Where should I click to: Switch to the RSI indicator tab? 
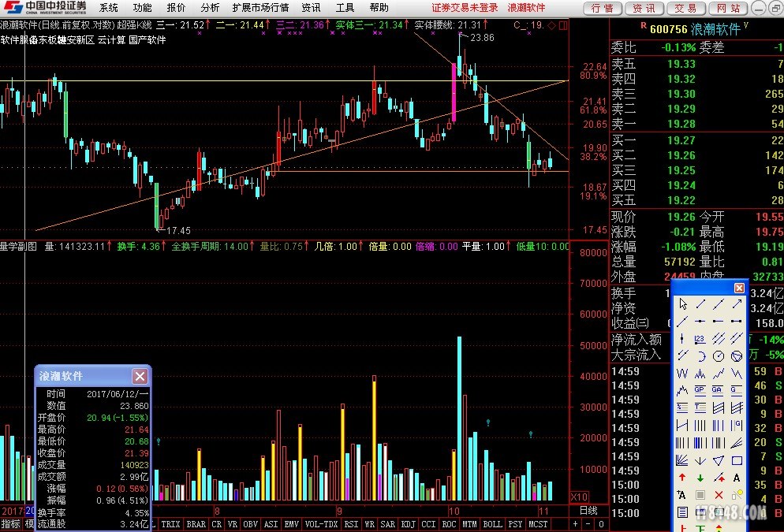point(352,524)
